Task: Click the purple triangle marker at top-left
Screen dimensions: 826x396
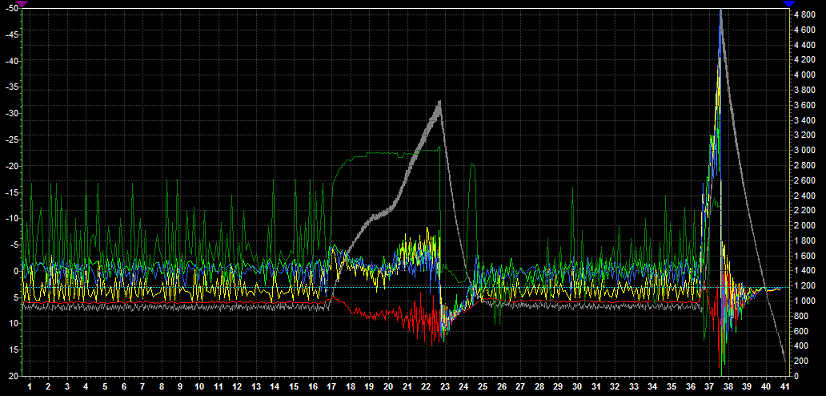Action: pyautogui.click(x=22, y=3)
